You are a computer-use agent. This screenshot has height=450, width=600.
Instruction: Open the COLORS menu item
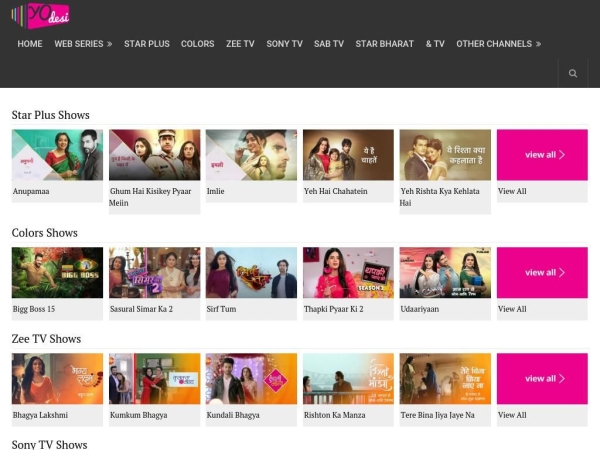click(x=197, y=44)
